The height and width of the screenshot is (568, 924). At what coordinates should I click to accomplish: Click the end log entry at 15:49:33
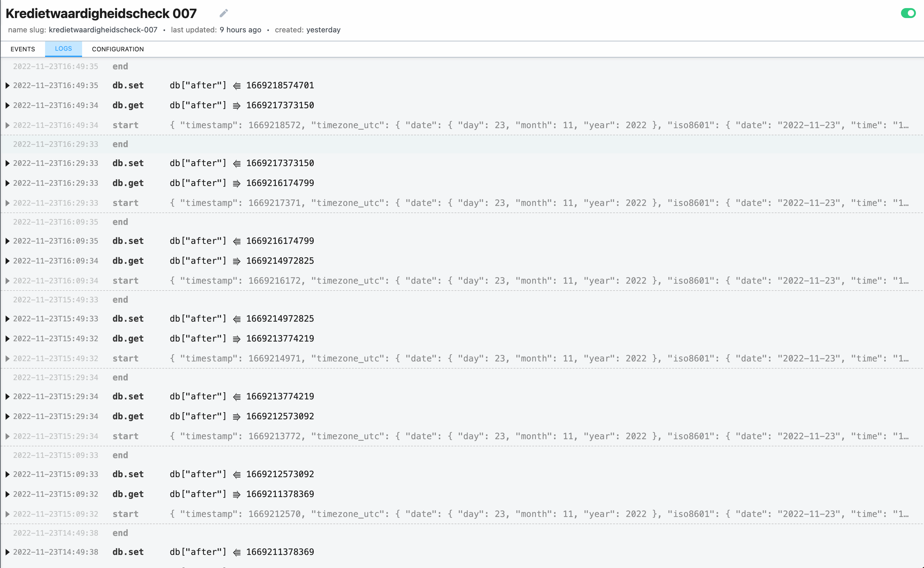pos(120,300)
